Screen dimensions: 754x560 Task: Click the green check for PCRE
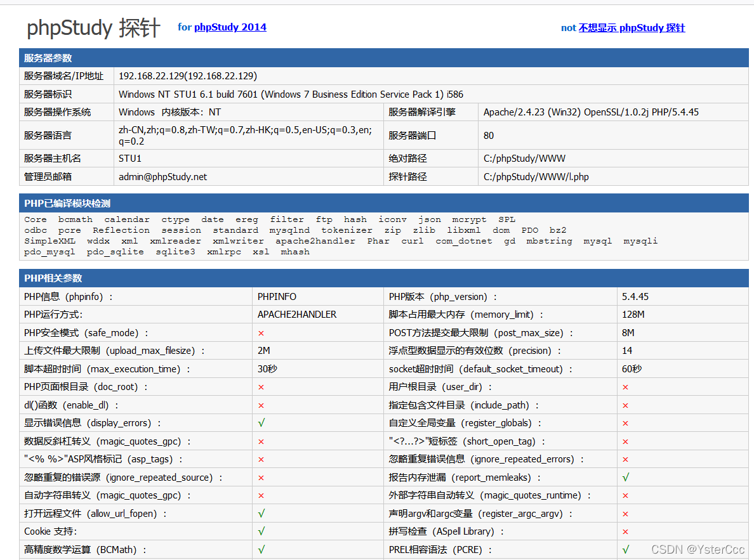pos(626,549)
